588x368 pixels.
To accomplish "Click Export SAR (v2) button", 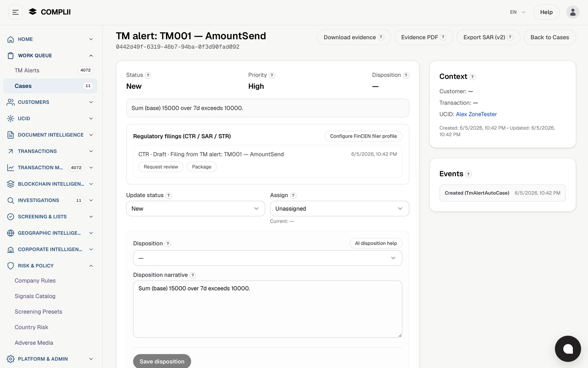I will point(488,37).
